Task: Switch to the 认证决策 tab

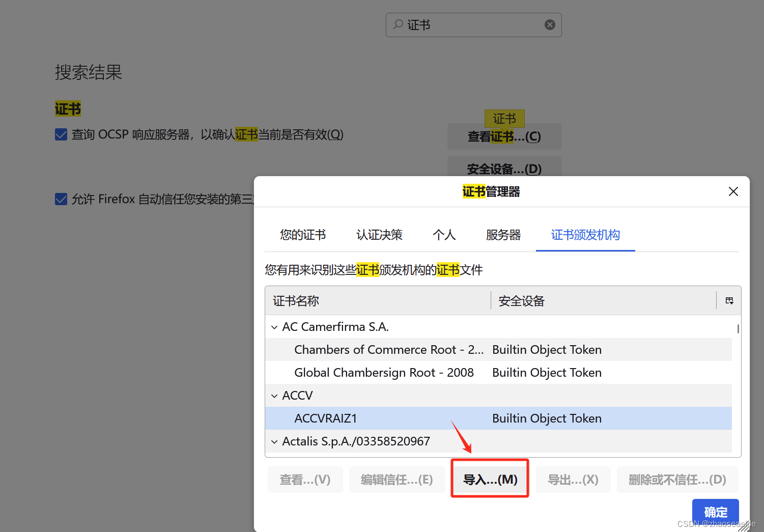Action: pyautogui.click(x=379, y=235)
